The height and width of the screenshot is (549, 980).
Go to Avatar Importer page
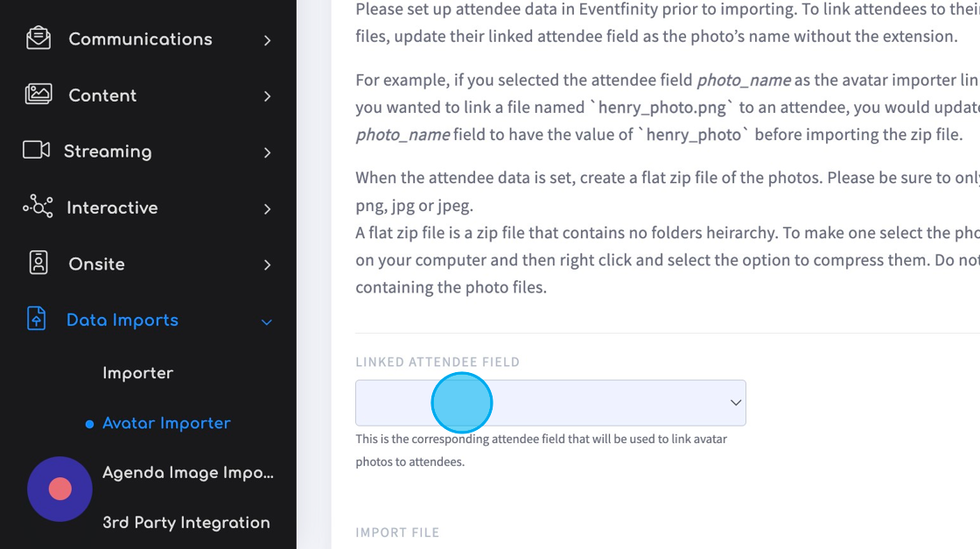pos(166,423)
